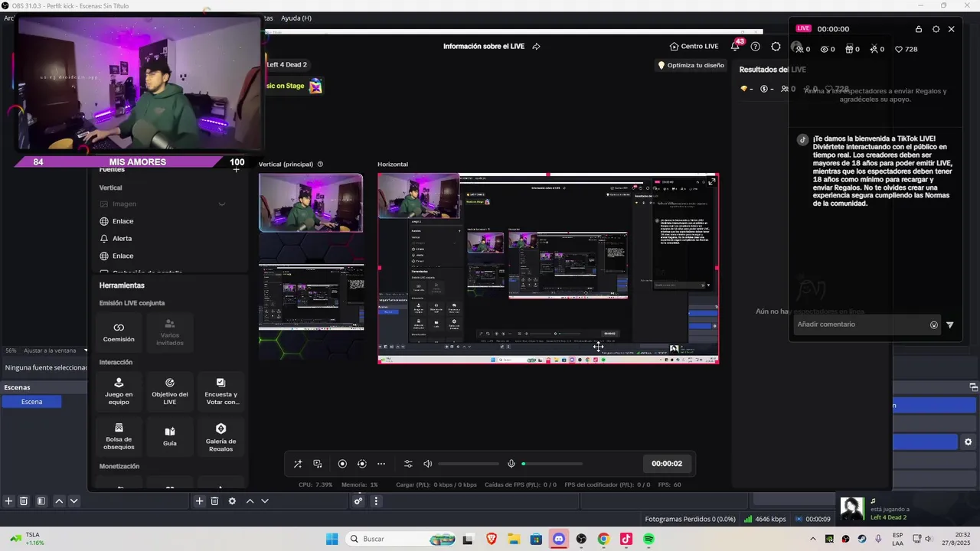Open the Windows Start menu
This screenshot has height=551, width=980.
tap(332, 539)
